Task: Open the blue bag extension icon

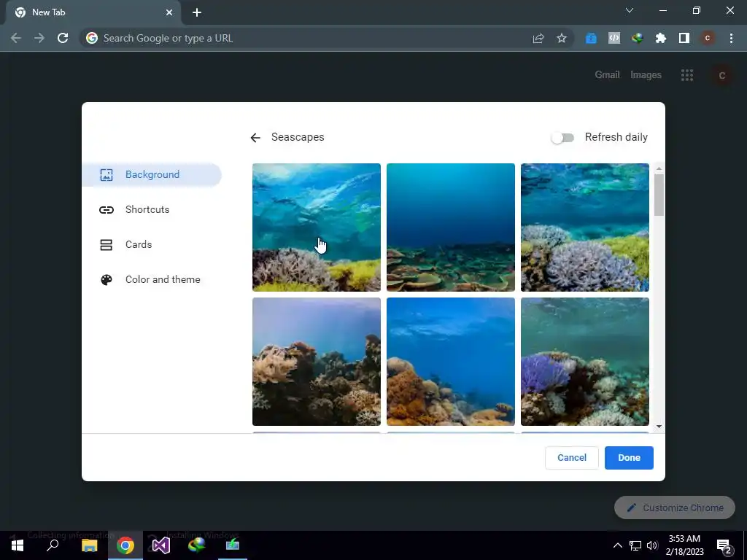Action: click(x=591, y=38)
